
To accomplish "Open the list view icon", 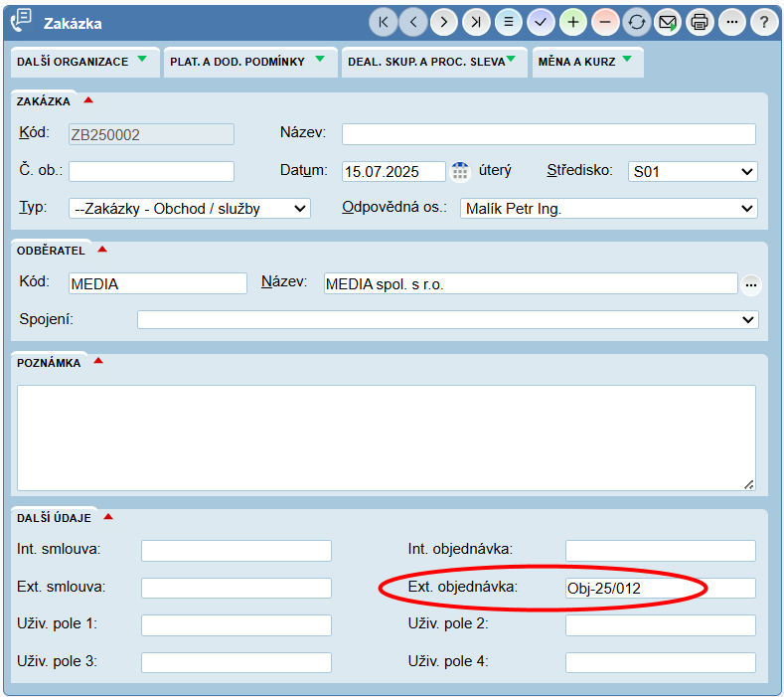I will (x=509, y=22).
